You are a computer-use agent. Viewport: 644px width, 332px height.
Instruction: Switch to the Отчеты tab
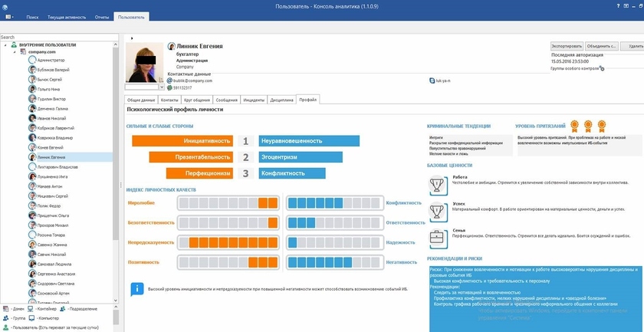coord(102,15)
